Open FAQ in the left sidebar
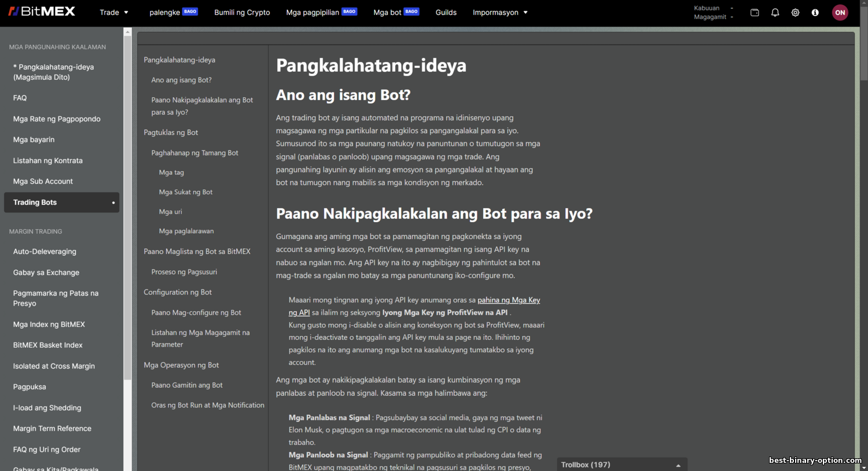 [20, 98]
